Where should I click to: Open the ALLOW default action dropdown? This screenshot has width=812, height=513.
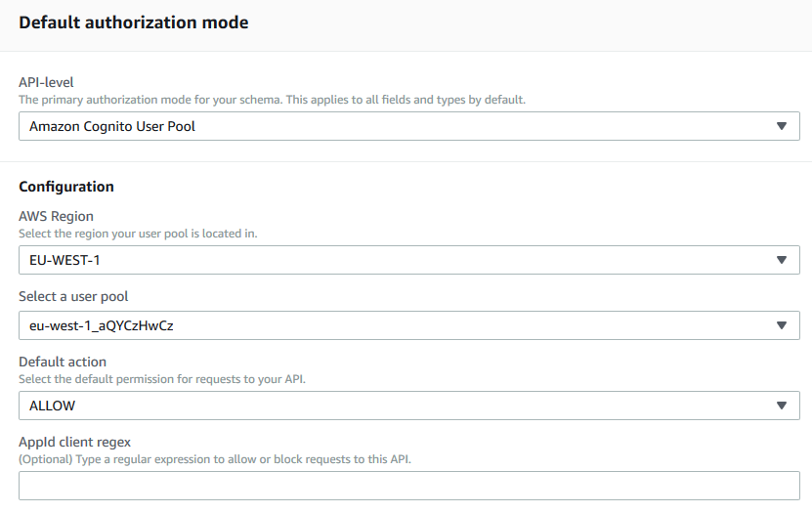[x=391, y=406]
